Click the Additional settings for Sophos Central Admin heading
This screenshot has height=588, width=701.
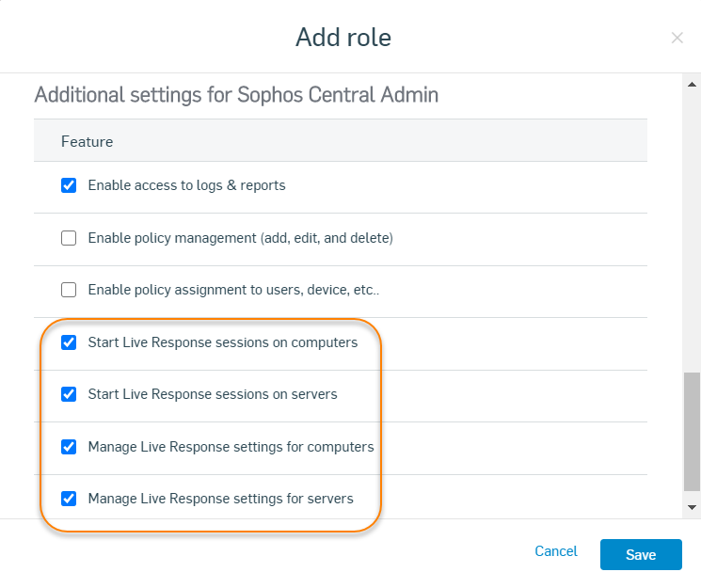point(236,95)
